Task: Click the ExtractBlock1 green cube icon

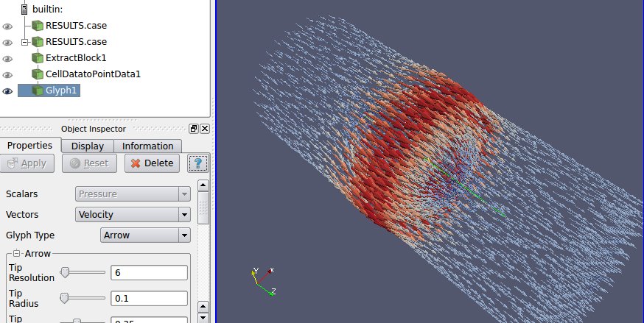Action: point(38,58)
